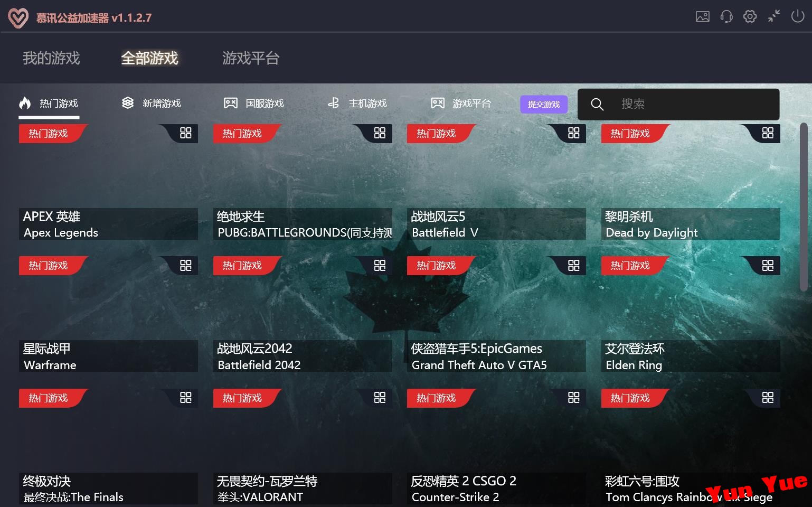812x507 pixels.
Task: Open the 反恐精英 2 Counter-Strike 2 game
Action: tap(496, 446)
